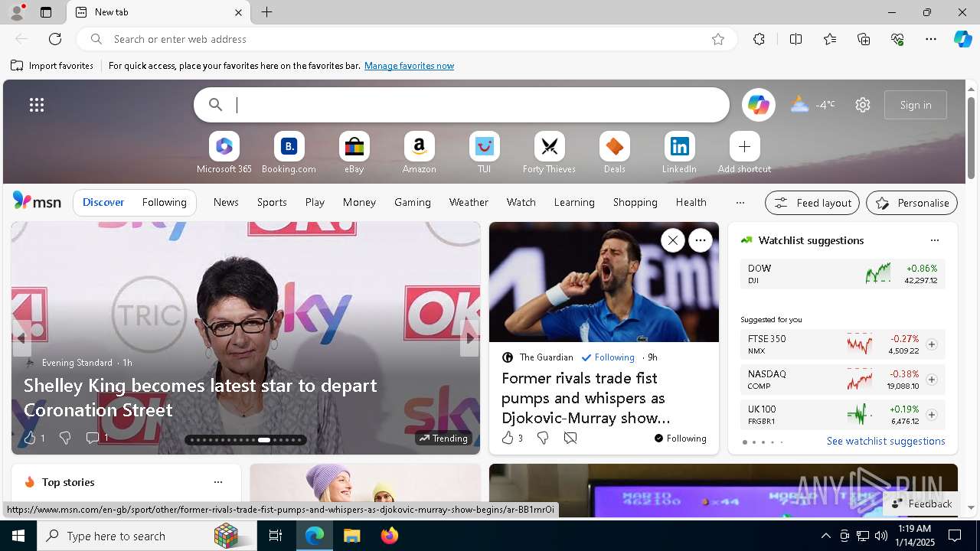Toggle Following for The Guardian
This screenshot has width=980, height=551.
pyautogui.click(x=608, y=357)
